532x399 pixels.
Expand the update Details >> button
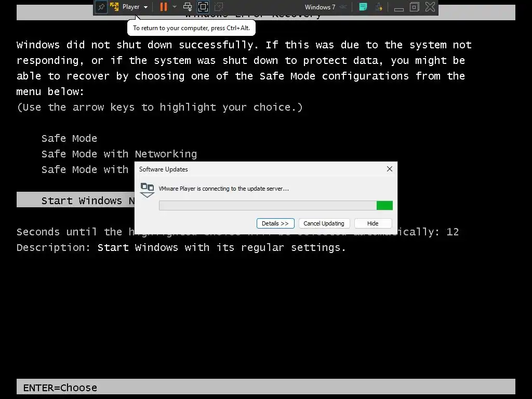(275, 223)
